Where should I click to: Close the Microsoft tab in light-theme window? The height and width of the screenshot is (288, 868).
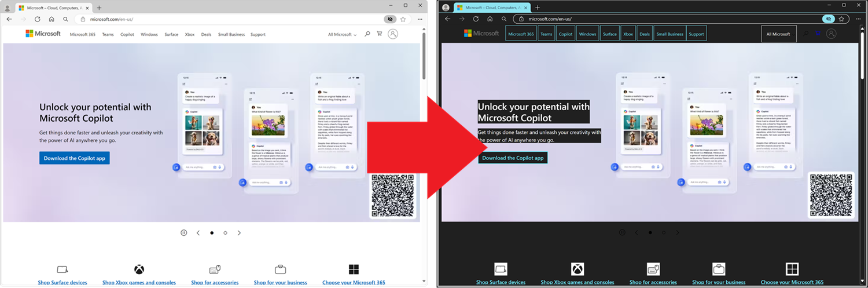point(88,8)
